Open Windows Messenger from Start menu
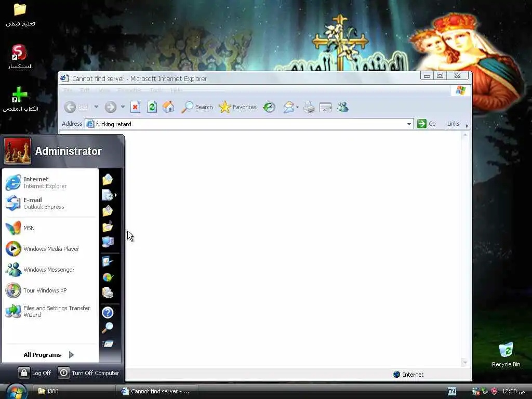 (50, 270)
